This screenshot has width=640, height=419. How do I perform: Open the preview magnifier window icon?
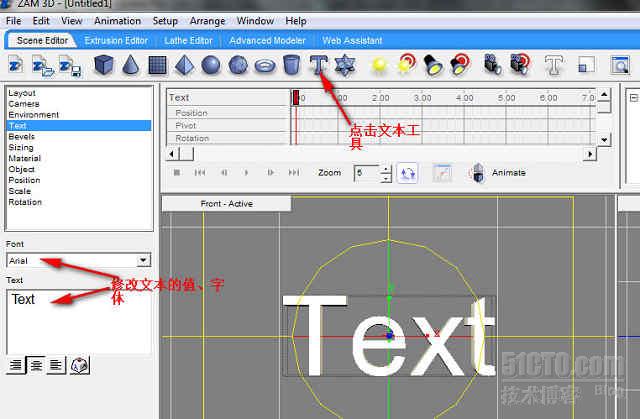pyautogui.click(x=620, y=65)
